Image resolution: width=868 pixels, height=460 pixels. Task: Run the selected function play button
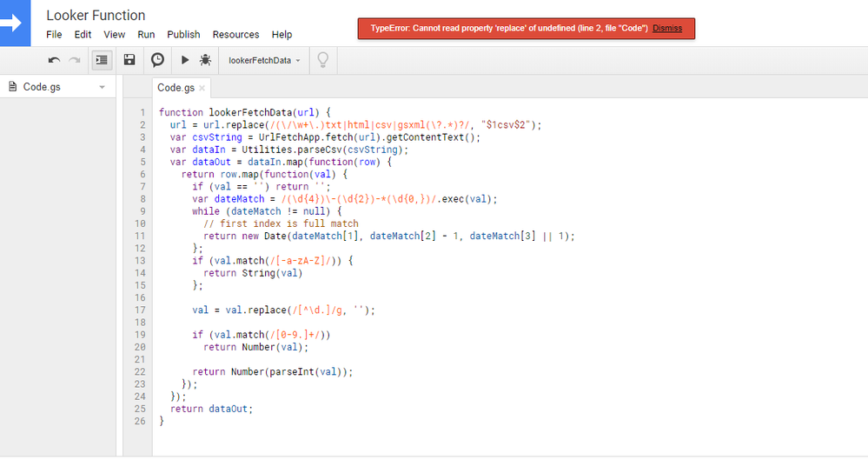185,60
